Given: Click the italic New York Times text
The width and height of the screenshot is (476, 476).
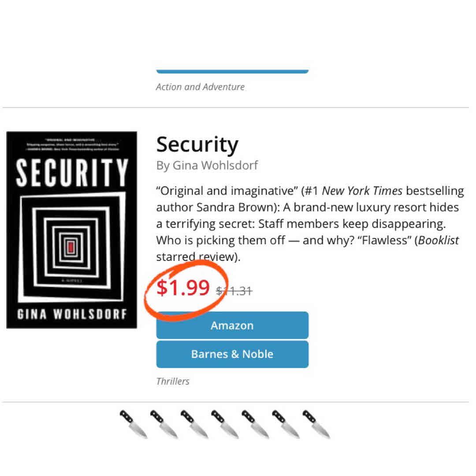Looking at the screenshot, I should [362, 191].
